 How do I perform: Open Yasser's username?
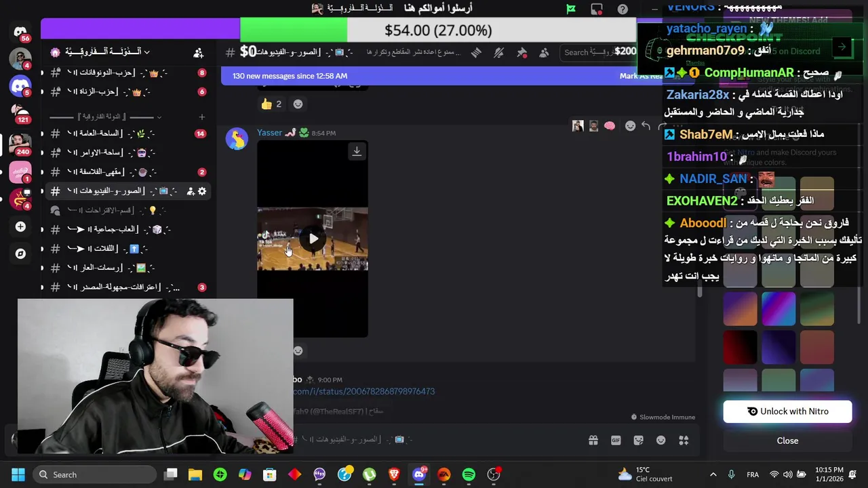pos(269,133)
